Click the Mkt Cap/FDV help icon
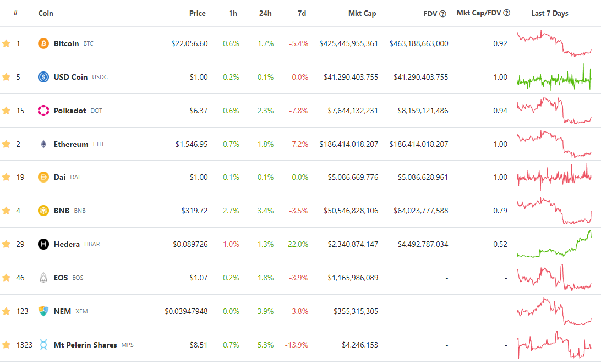The width and height of the screenshot is (601, 364). [507, 13]
